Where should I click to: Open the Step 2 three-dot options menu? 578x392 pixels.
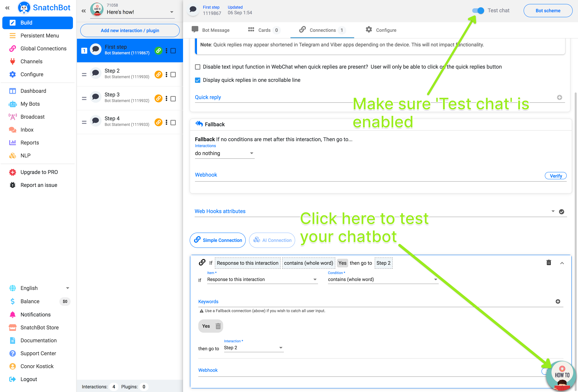[166, 75]
